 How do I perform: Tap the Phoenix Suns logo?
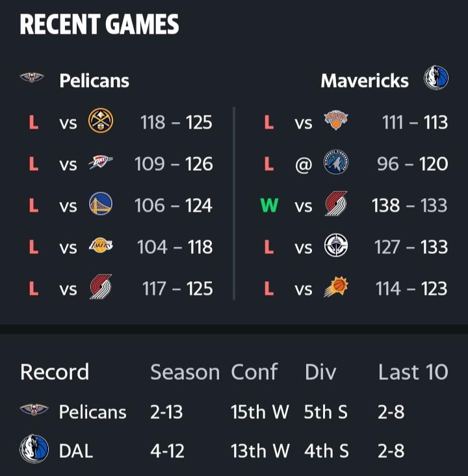pos(336,288)
